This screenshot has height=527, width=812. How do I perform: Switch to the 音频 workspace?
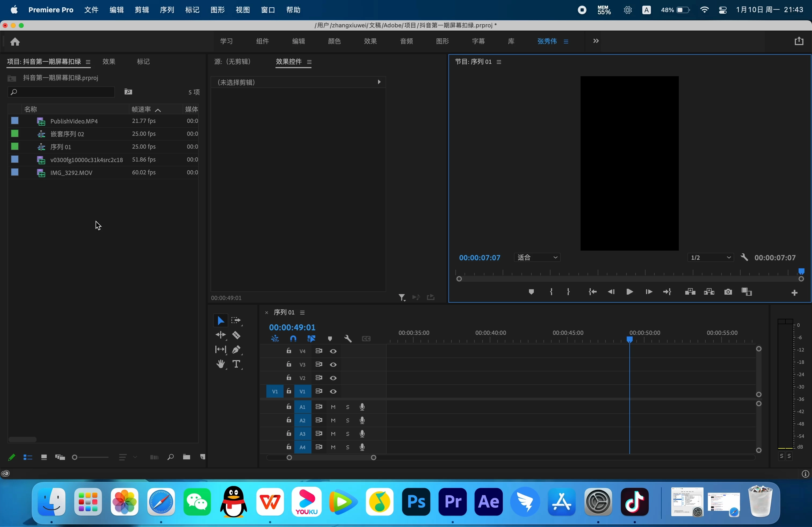tap(406, 41)
